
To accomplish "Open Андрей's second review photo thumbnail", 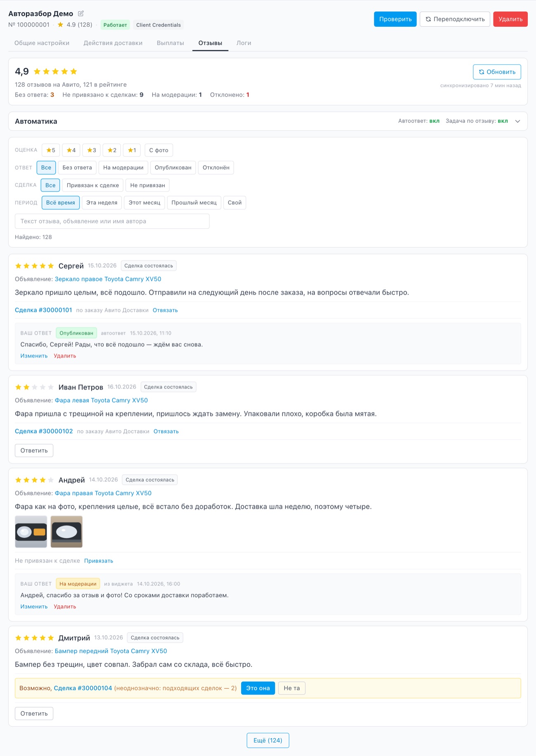I will pyautogui.click(x=66, y=532).
